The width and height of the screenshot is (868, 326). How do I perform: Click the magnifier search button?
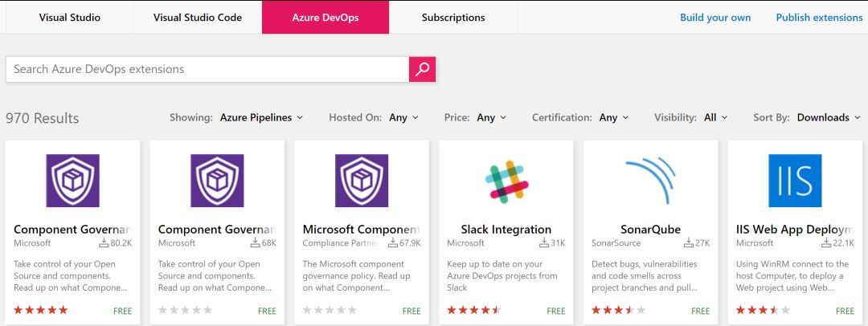click(x=423, y=69)
